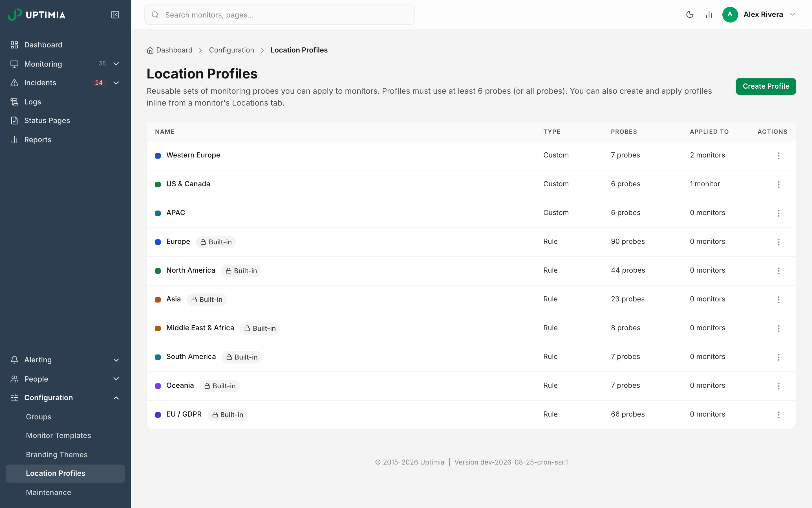Open actions menu for Europe built-in
The width and height of the screenshot is (812, 508).
point(778,242)
